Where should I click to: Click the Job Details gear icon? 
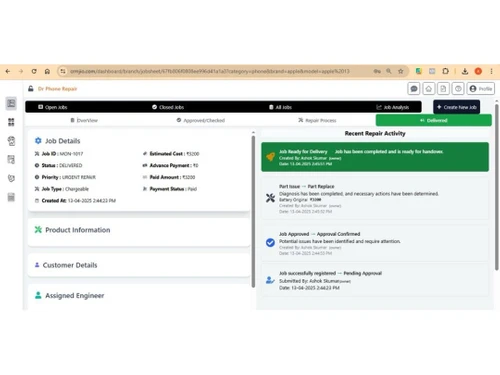[38, 141]
